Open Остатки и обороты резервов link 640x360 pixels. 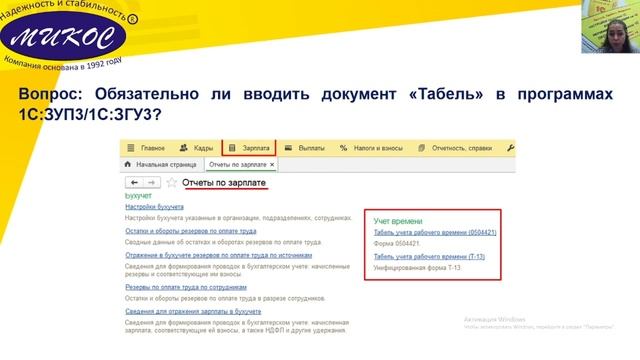[x=191, y=231]
